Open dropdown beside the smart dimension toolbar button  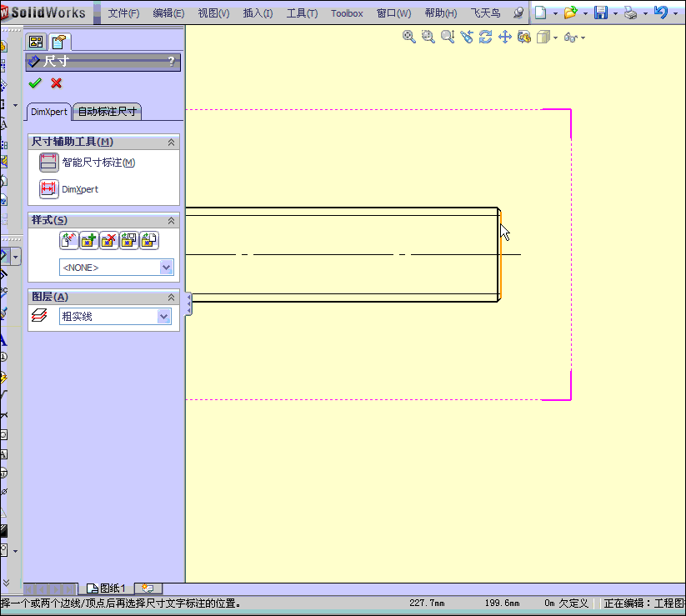point(16,257)
